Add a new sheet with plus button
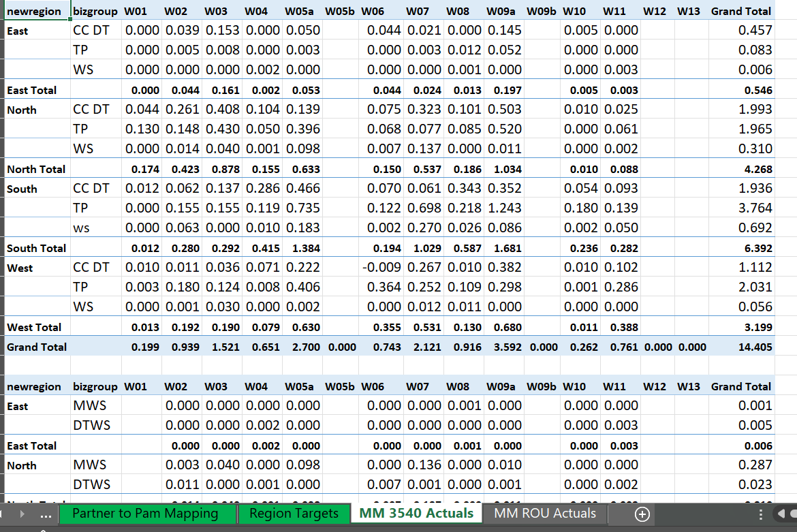The image size is (797, 532). point(642,514)
